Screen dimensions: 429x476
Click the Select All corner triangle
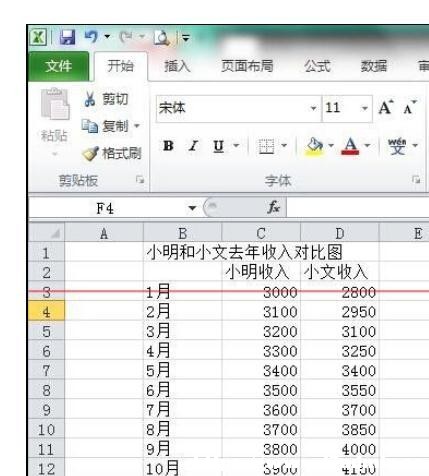[x=47, y=233]
